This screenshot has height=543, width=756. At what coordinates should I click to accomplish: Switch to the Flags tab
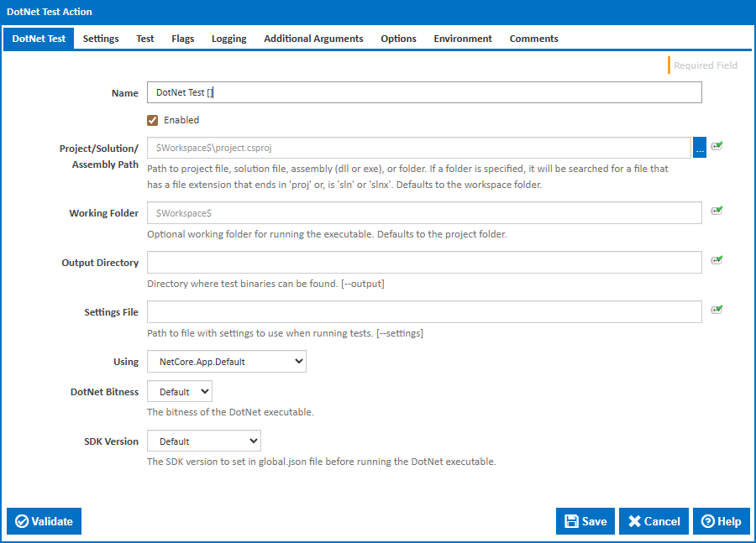point(182,38)
